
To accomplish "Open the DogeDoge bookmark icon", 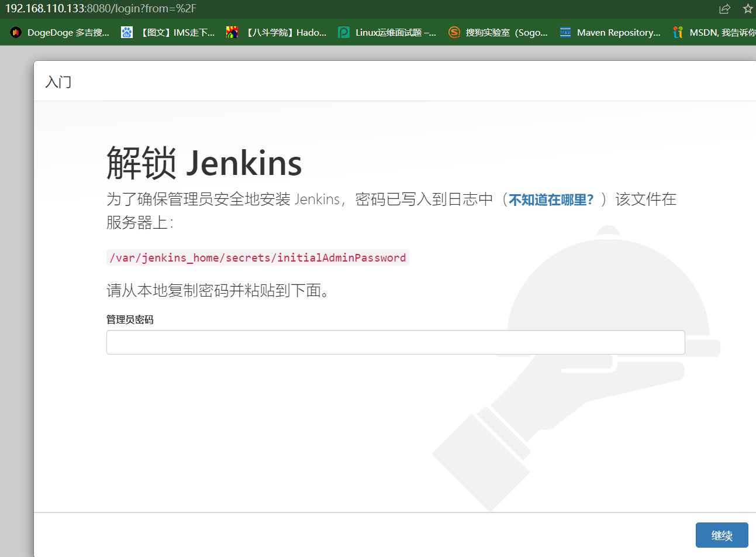I will [x=16, y=32].
